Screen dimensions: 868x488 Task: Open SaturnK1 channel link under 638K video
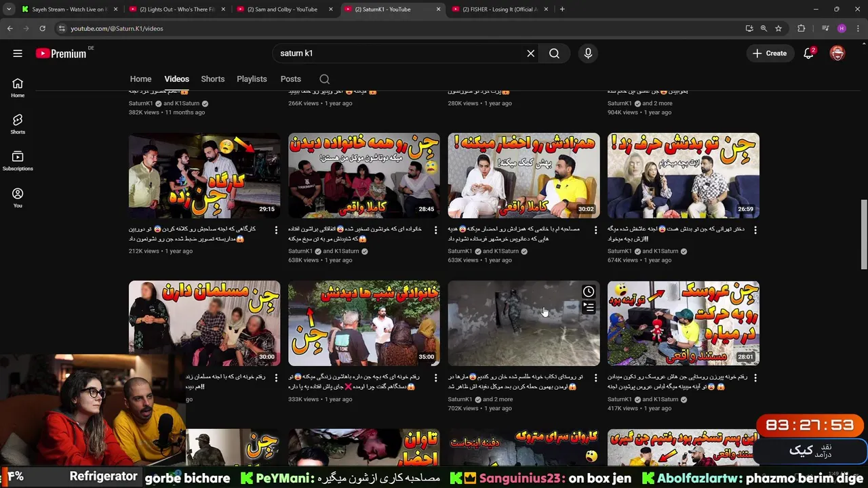pyautogui.click(x=300, y=251)
